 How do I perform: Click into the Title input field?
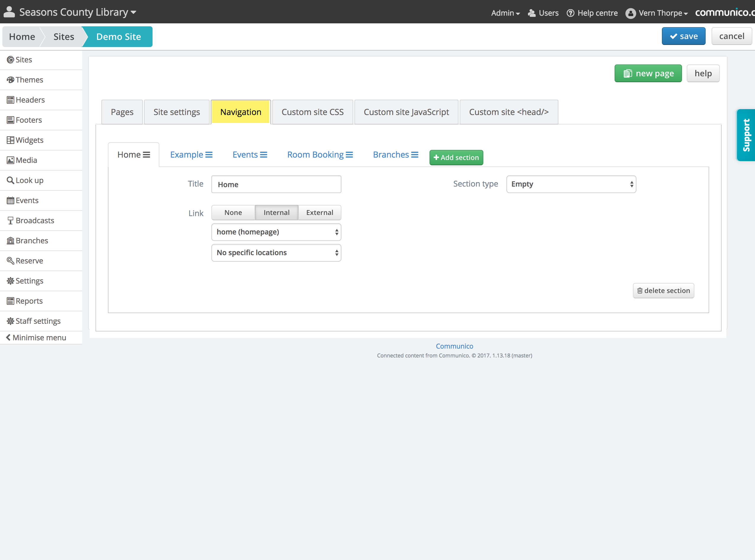[276, 184]
